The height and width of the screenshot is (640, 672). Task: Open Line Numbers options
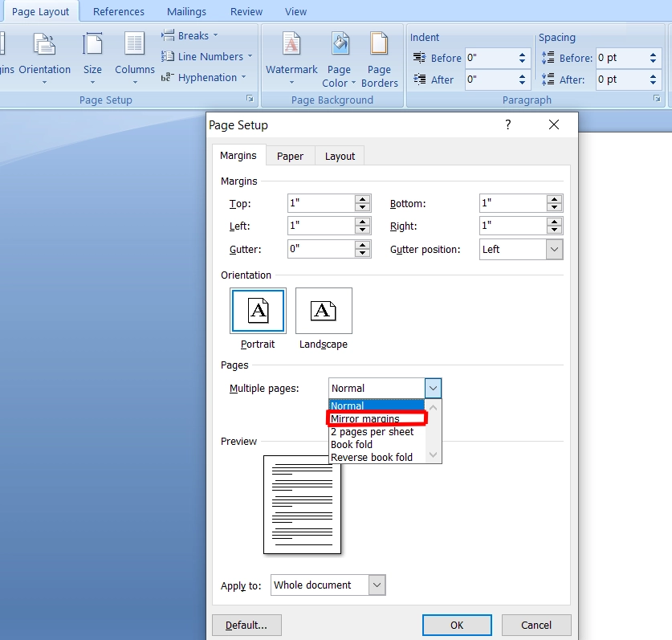tap(206, 56)
